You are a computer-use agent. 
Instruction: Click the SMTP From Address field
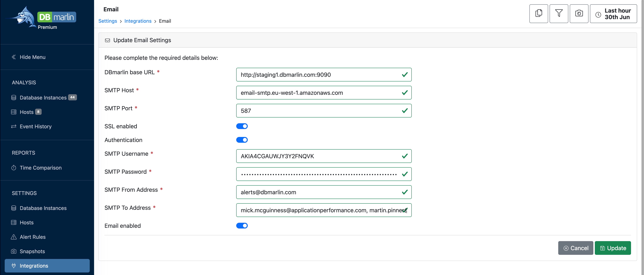[x=324, y=192]
